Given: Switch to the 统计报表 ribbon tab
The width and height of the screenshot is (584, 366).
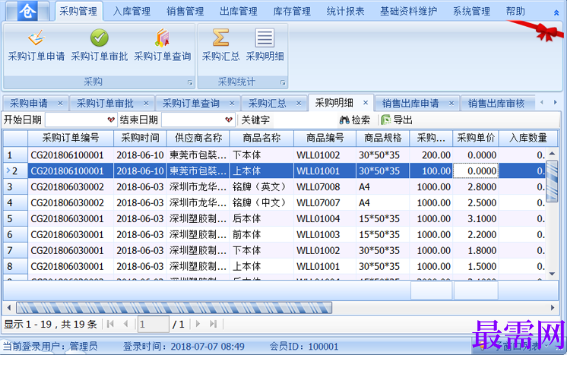Looking at the screenshot, I should pyautogui.click(x=345, y=12).
